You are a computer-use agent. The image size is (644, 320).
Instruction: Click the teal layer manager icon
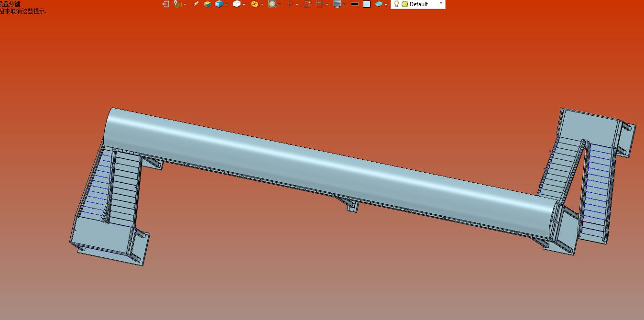pyautogui.click(x=379, y=4)
